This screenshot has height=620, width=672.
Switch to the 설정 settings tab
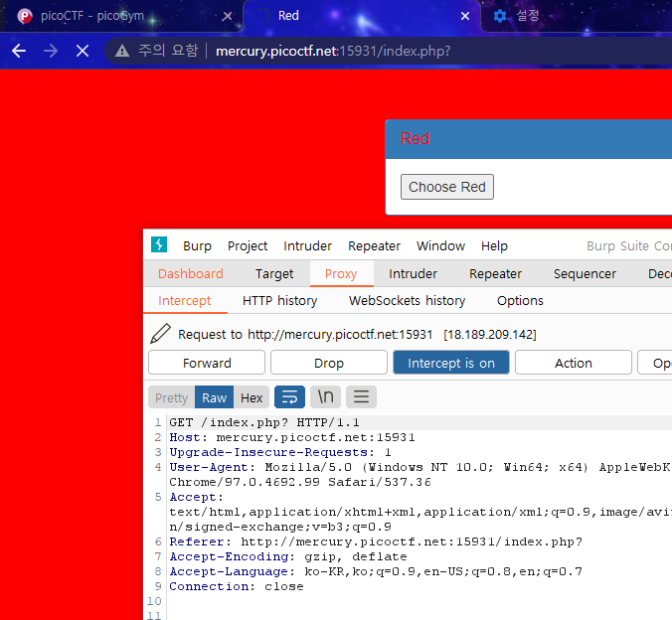pos(577,16)
